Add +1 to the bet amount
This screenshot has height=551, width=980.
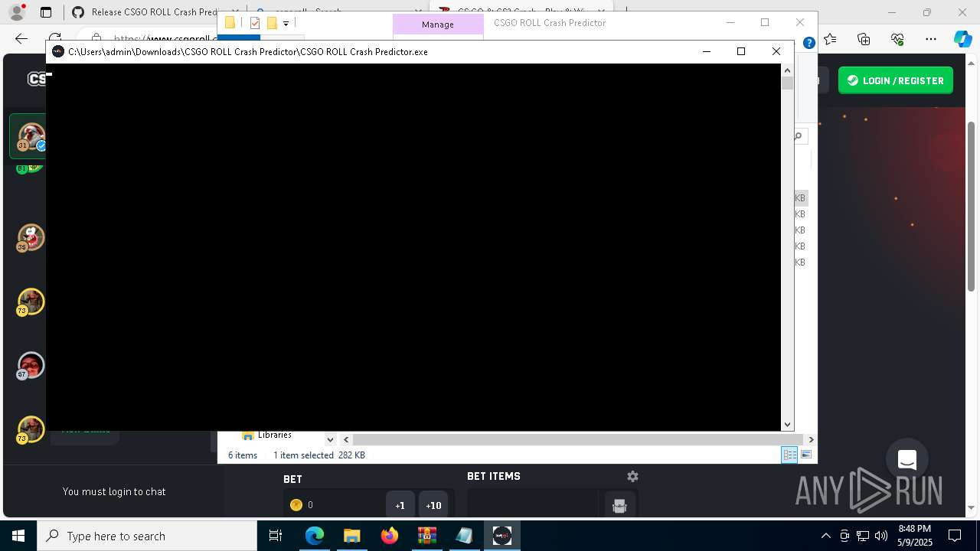click(400, 505)
